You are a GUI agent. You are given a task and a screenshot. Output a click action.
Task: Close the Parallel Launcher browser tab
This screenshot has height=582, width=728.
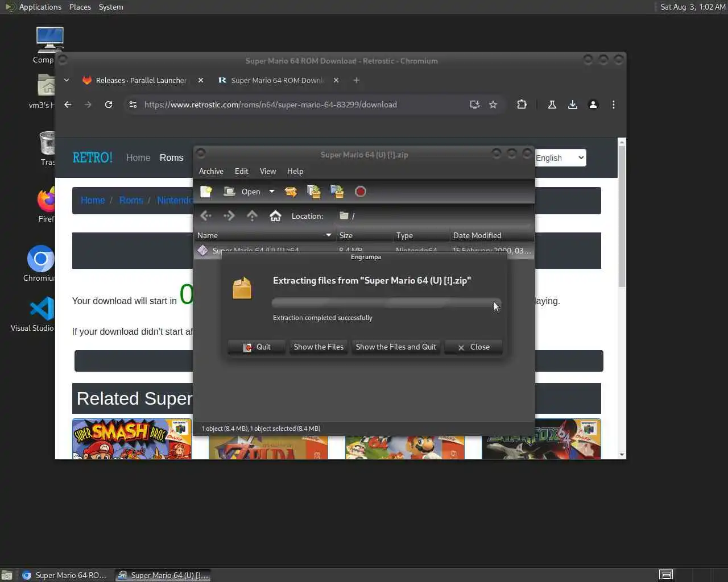pos(201,80)
